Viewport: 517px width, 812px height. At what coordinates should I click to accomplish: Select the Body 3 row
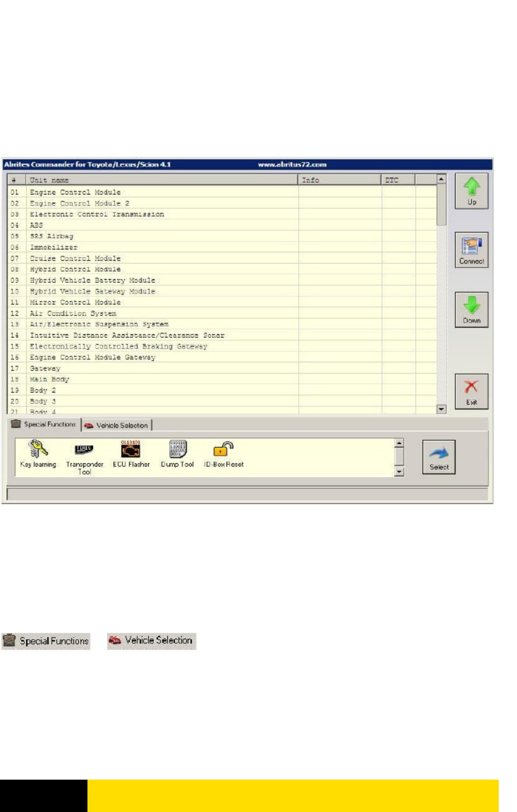[x=222, y=401]
